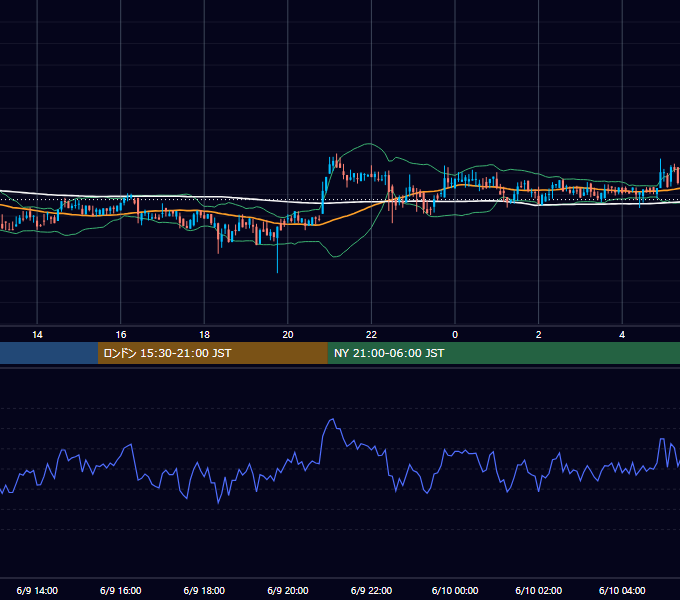Click the hour label 0 on the price chart axis
The width and height of the screenshot is (680, 600).
tap(455, 335)
